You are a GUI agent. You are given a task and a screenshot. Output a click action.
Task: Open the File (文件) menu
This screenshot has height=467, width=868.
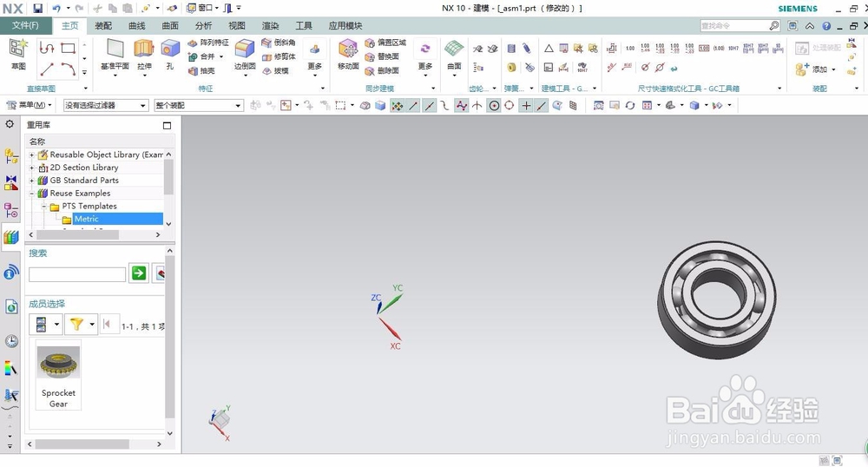tap(26, 25)
